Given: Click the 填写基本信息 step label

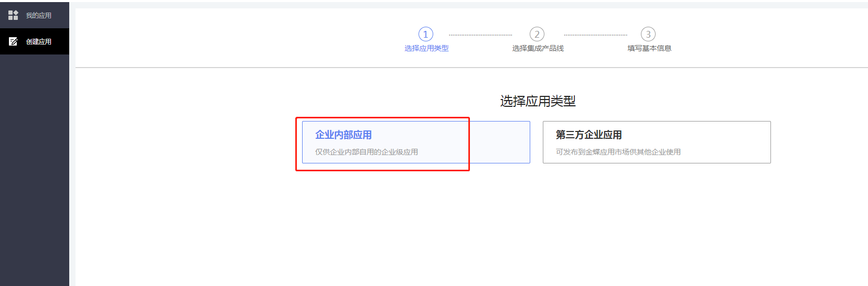Looking at the screenshot, I should tap(649, 48).
